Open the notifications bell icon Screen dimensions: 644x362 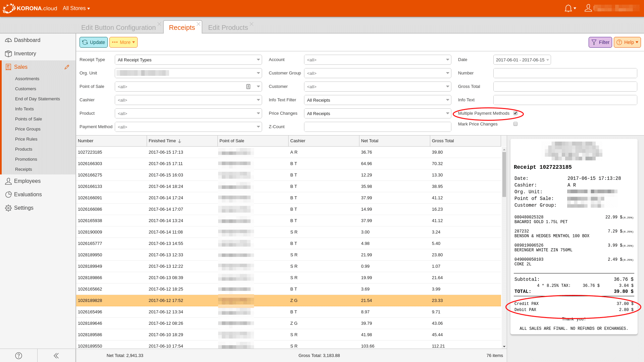(x=568, y=8)
